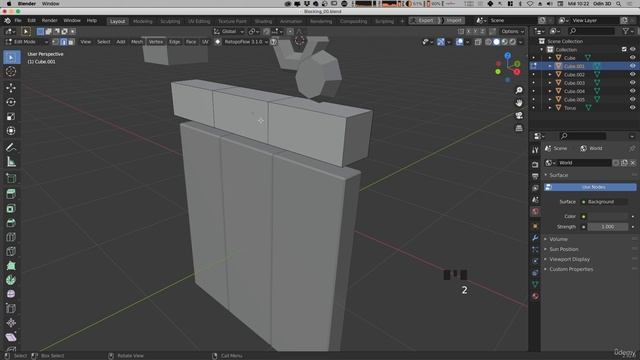
Task: Toggle X-ray display in viewport header
Action: (478, 42)
